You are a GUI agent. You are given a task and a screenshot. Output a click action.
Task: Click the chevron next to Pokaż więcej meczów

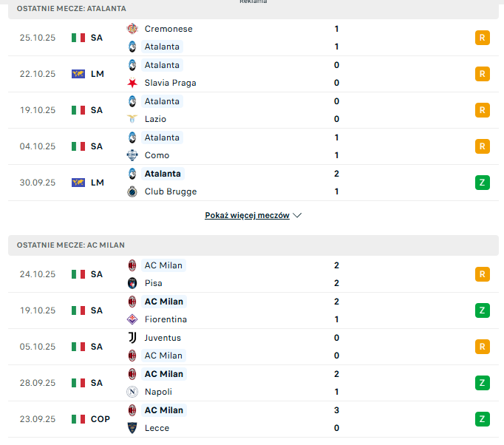coord(297,216)
